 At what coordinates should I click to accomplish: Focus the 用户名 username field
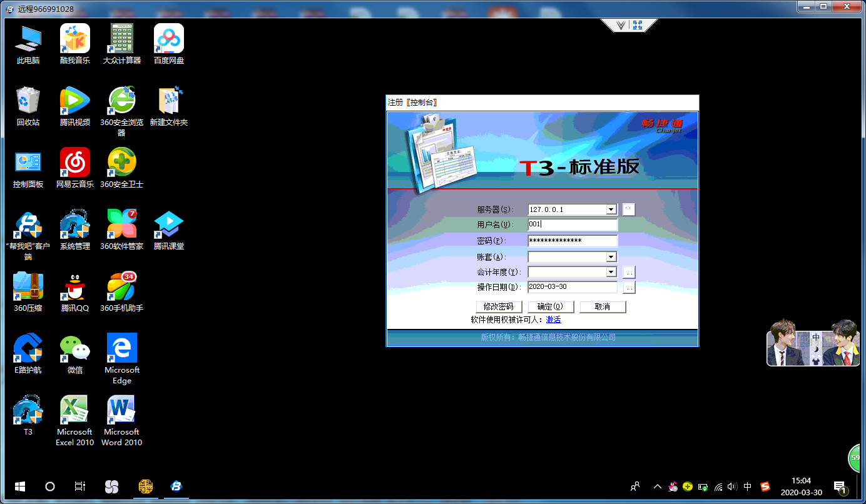pyautogui.click(x=573, y=224)
